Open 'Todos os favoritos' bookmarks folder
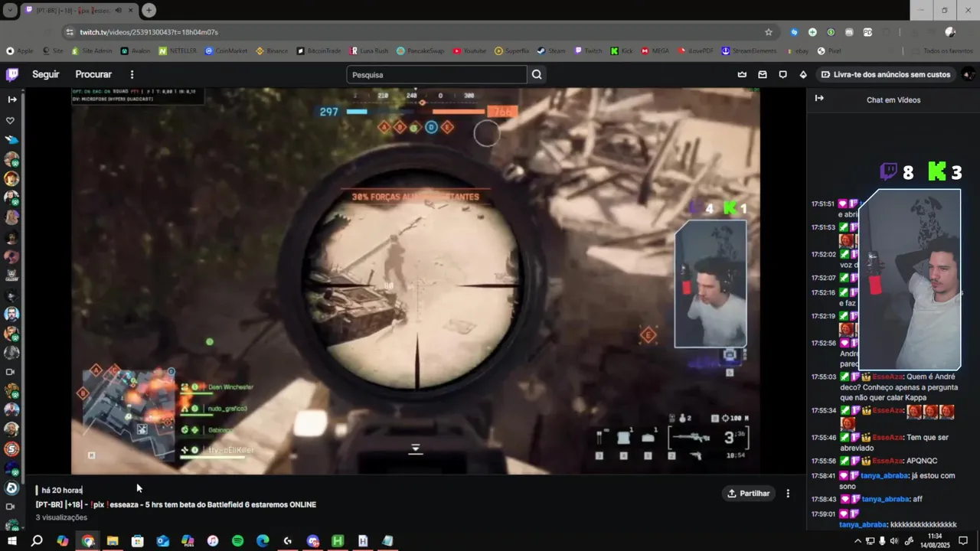Screen dimensions: 980x551 tap(942, 51)
